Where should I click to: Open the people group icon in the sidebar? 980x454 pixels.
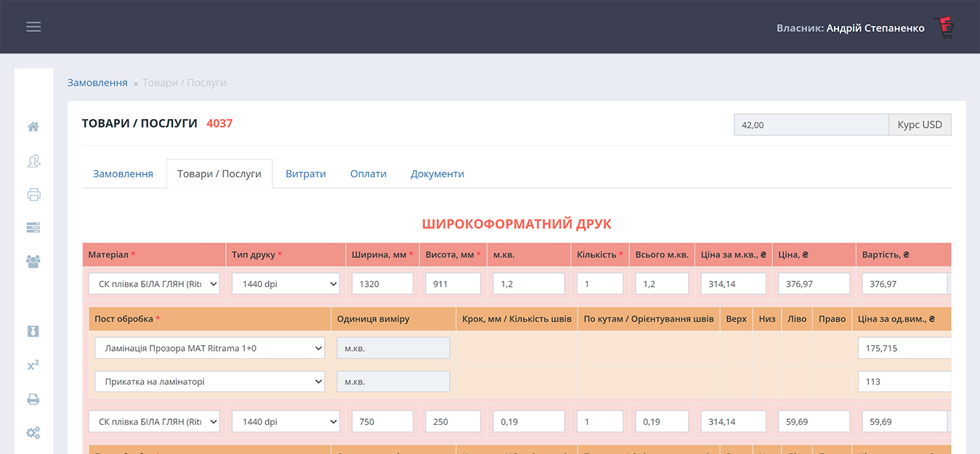[x=33, y=261]
